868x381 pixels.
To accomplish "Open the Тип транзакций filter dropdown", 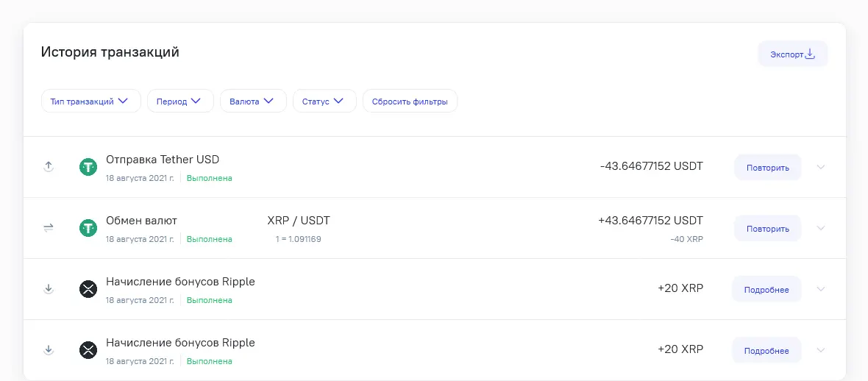I will tap(90, 101).
